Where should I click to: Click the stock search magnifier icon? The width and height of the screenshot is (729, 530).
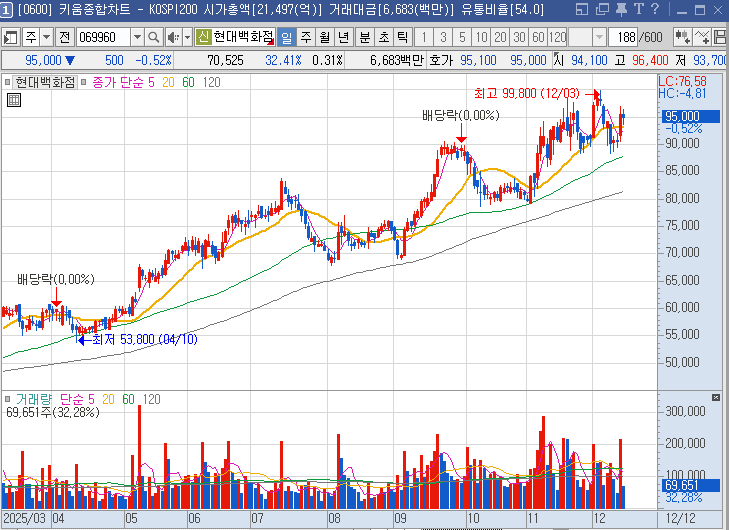pyautogui.click(x=153, y=37)
